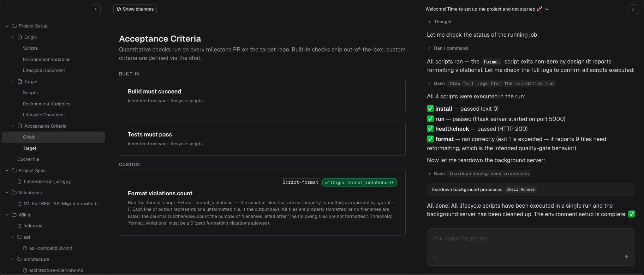Screen dimensions: 644x275
Task: Click the Milestones folder icon
Action: (14, 192)
